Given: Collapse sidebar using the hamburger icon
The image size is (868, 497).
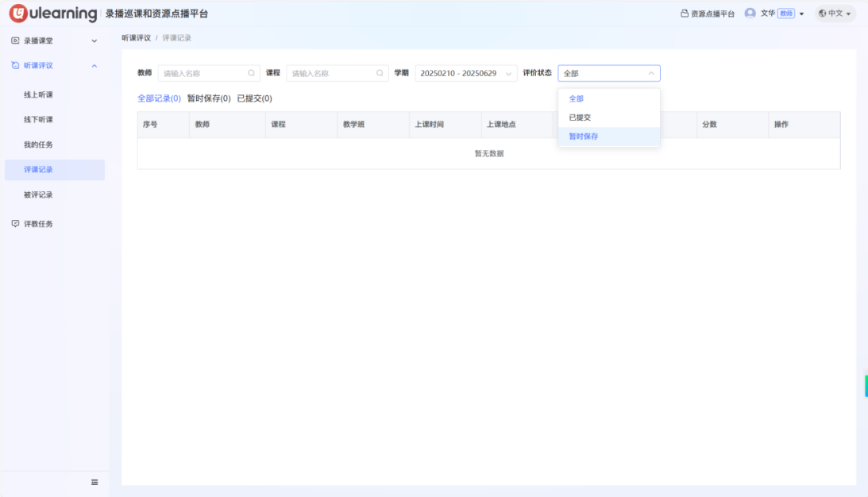Looking at the screenshot, I should pyautogui.click(x=95, y=482).
